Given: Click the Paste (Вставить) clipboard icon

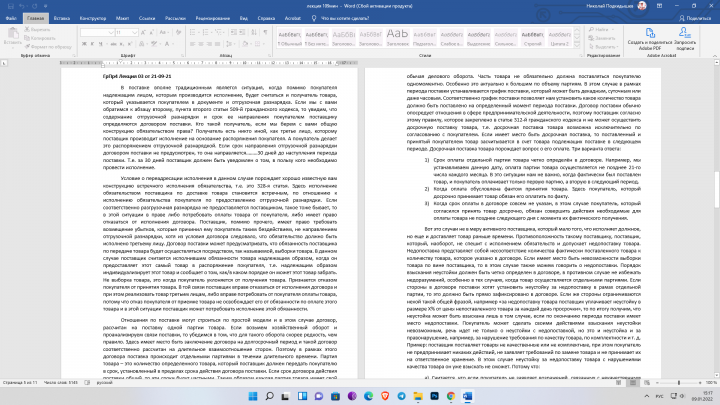Looking at the screenshot, I should click(12, 34).
